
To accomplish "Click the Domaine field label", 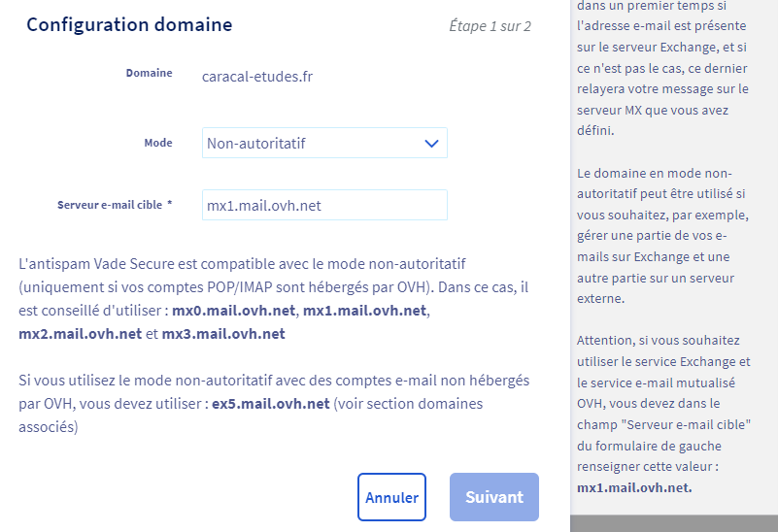I will (149, 73).
